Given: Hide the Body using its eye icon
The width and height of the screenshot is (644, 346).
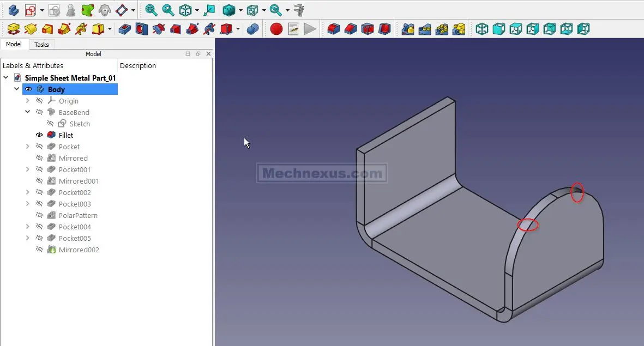Looking at the screenshot, I should click(28, 89).
